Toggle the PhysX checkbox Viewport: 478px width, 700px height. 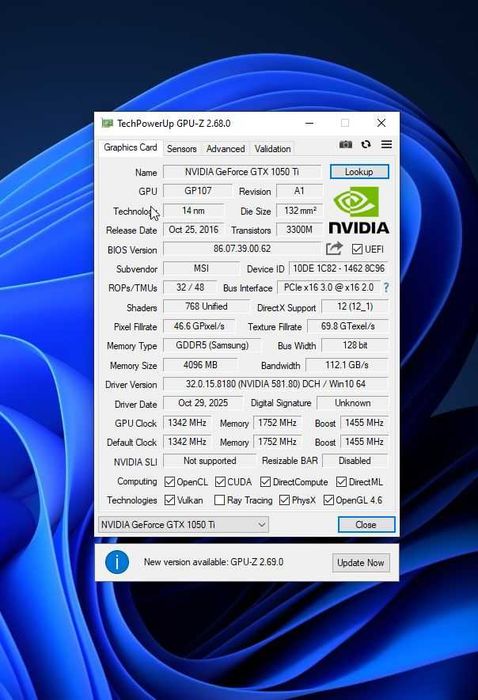point(284,500)
